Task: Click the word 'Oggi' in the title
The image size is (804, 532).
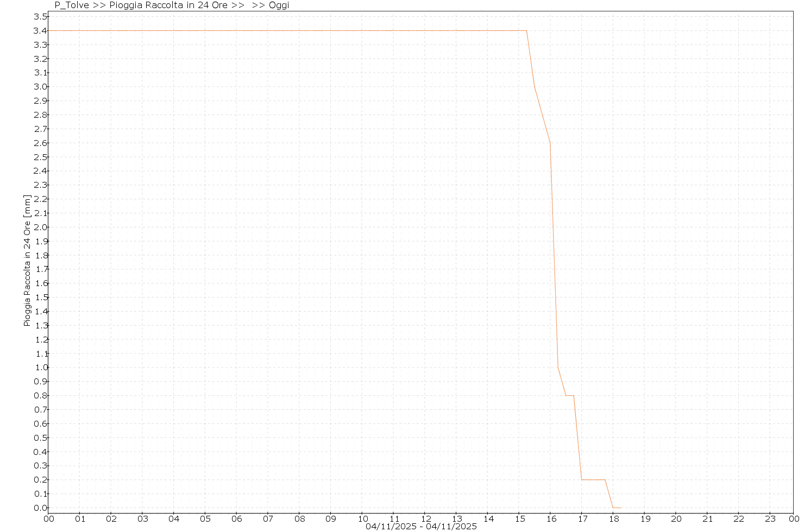Action: tap(278, 5)
